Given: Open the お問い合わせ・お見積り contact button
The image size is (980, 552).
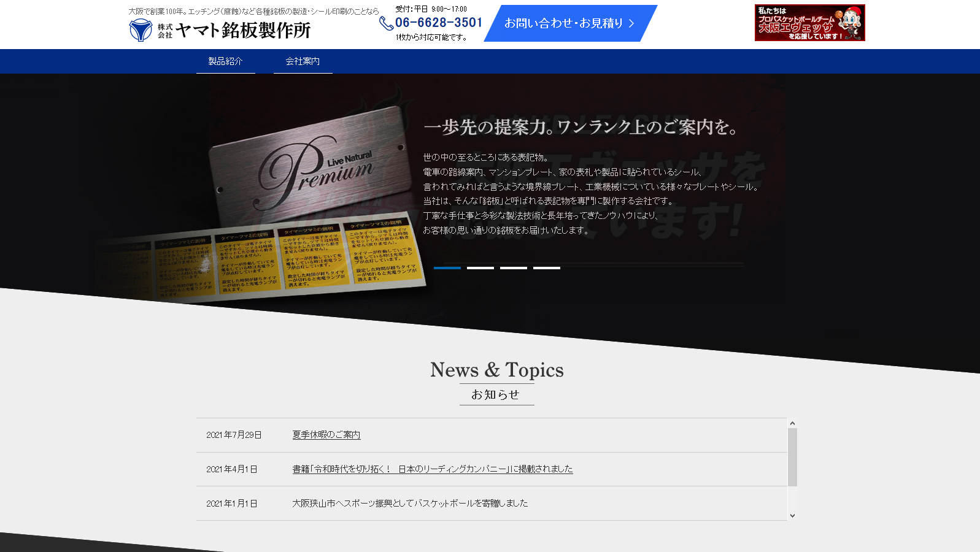Looking at the screenshot, I should tap(563, 23).
